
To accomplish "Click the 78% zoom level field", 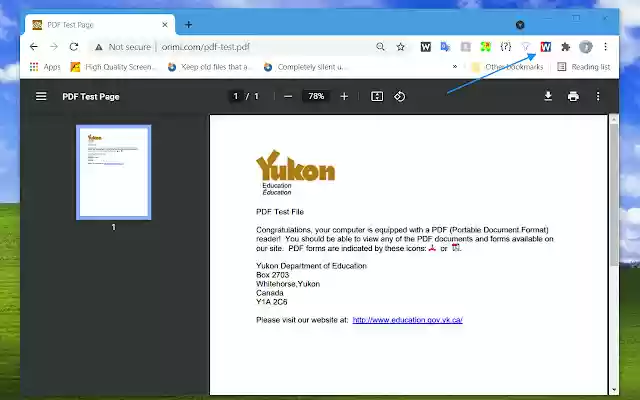I will coord(316,96).
